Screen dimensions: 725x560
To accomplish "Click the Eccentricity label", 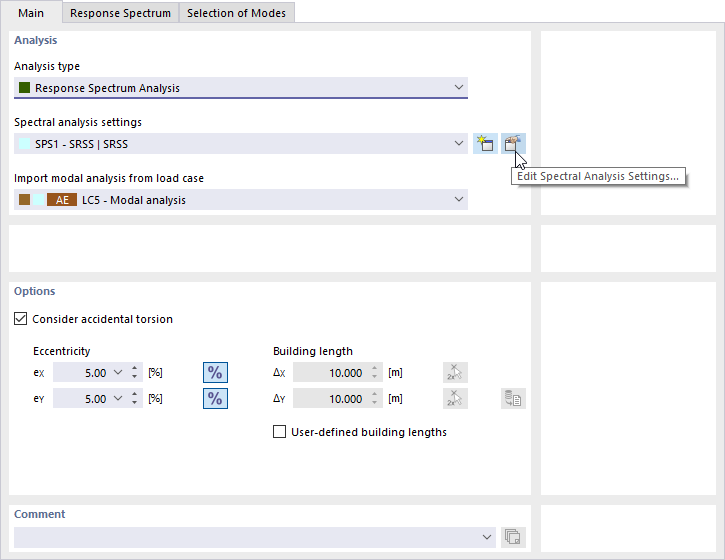I will click(x=61, y=351).
